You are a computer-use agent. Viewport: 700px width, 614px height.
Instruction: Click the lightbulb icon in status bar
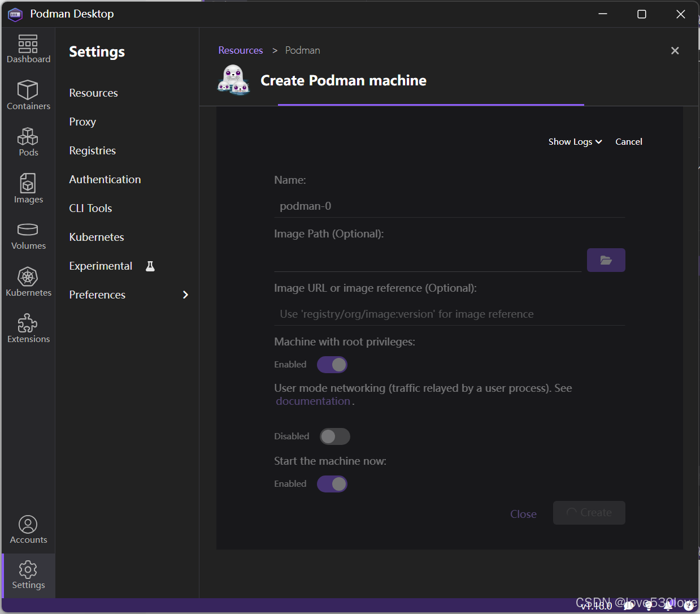(x=649, y=606)
